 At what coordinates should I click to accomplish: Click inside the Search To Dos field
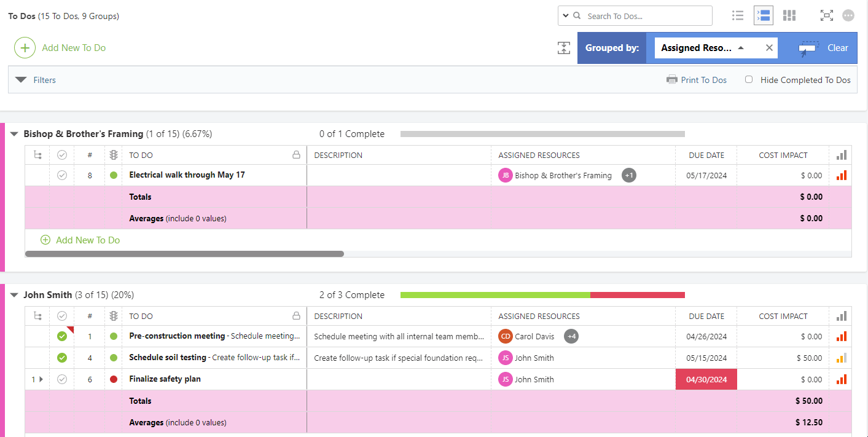point(645,15)
